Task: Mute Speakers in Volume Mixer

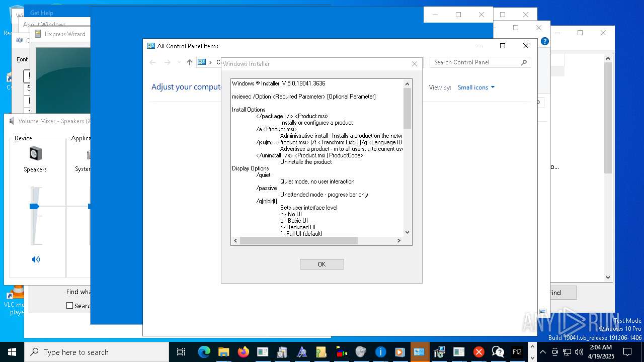Action: (x=36, y=259)
